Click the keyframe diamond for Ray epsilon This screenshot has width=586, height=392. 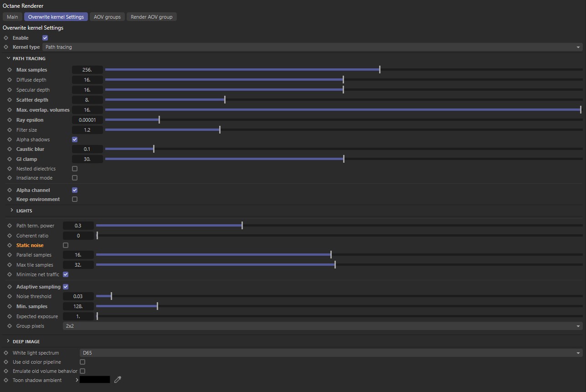tap(10, 120)
